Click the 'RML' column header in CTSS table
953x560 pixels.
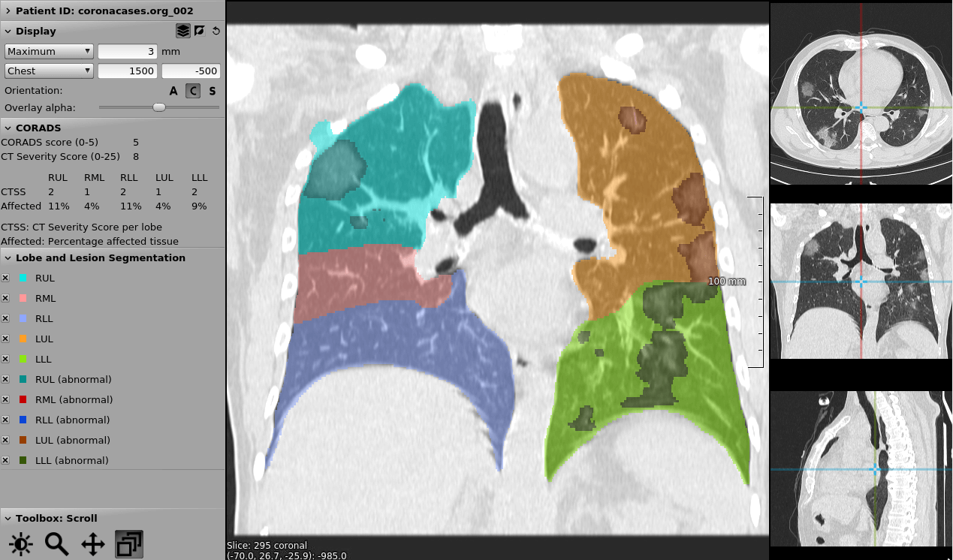[x=94, y=178]
